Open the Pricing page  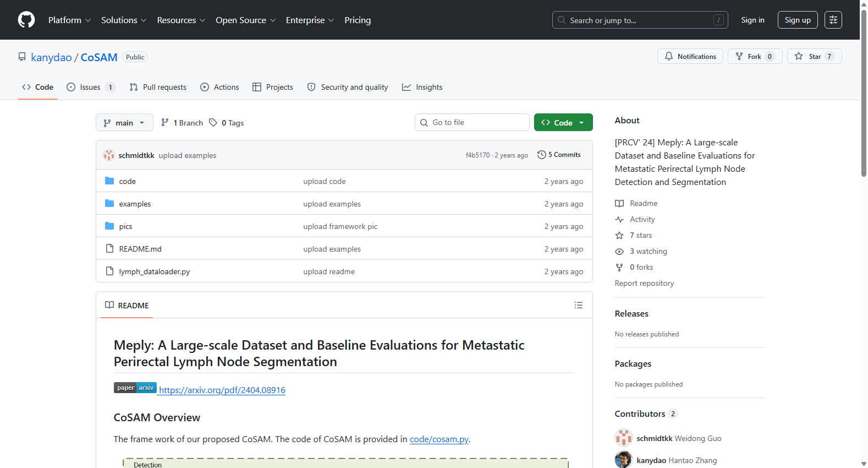358,20
